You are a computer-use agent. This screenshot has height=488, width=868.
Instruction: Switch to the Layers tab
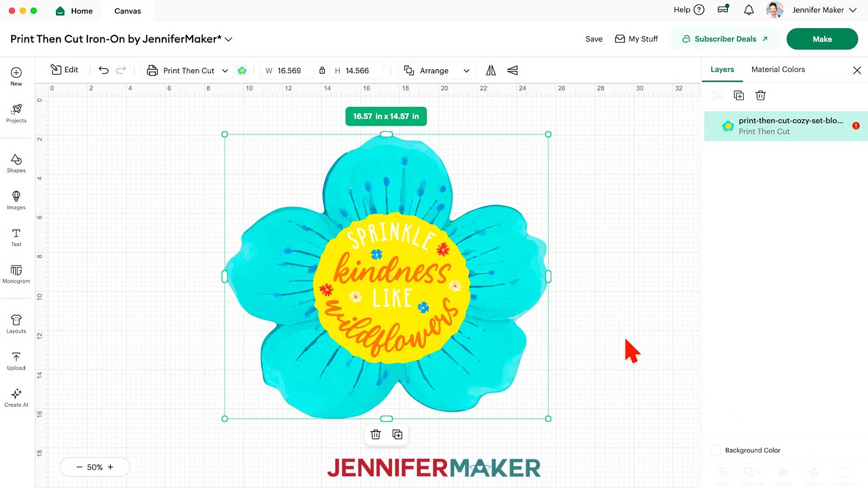[x=722, y=69]
